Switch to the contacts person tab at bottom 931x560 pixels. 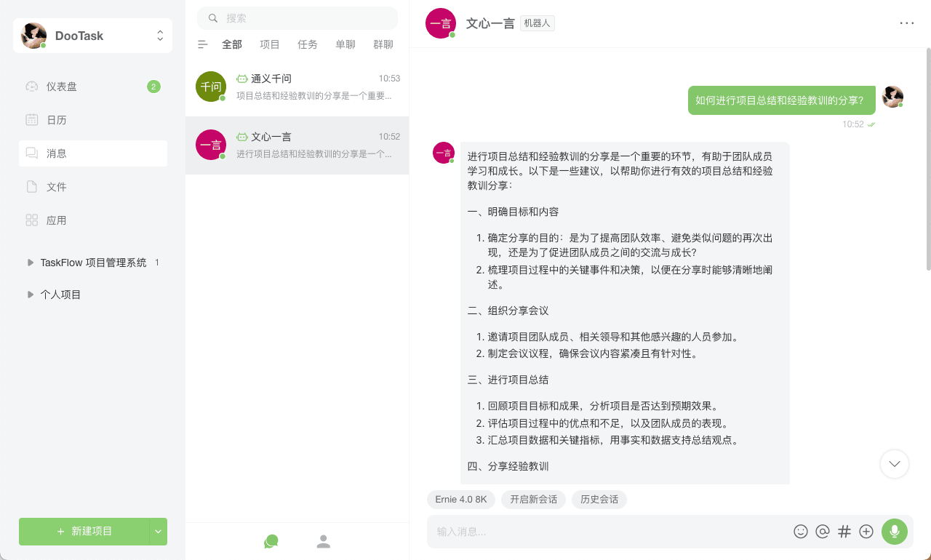coord(324,542)
